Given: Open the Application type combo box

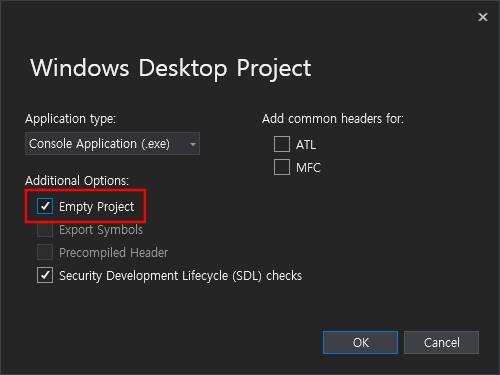Looking at the screenshot, I should (x=112, y=144).
